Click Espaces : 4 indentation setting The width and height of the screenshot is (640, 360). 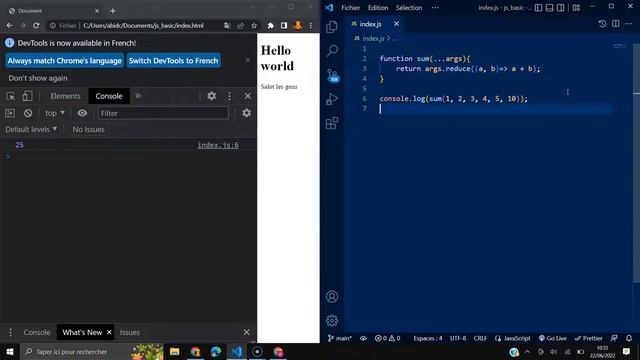tap(427, 338)
